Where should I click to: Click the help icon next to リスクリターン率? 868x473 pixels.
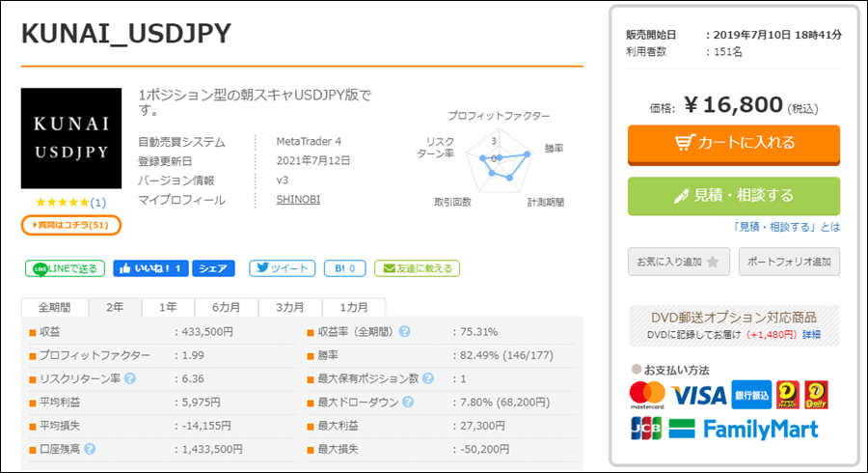[130, 378]
